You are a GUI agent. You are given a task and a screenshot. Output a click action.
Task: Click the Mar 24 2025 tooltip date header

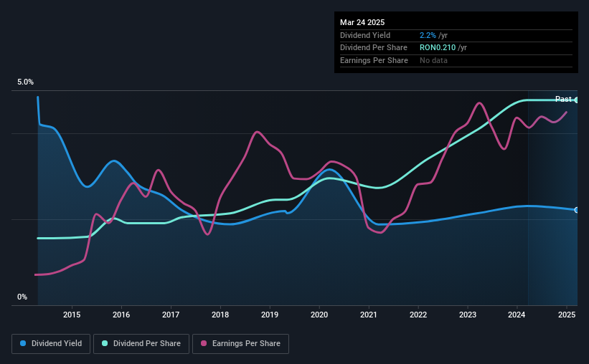(362, 22)
